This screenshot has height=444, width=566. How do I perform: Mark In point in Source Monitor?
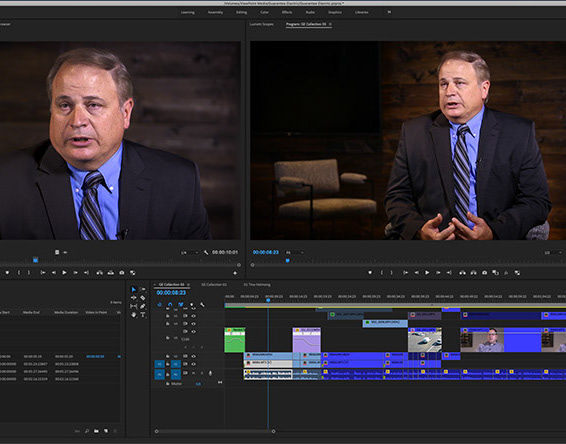[19, 273]
